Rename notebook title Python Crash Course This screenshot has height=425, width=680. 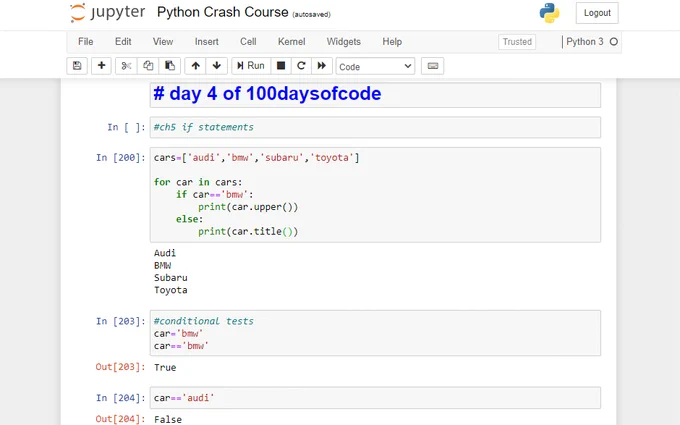tap(222, 12)
